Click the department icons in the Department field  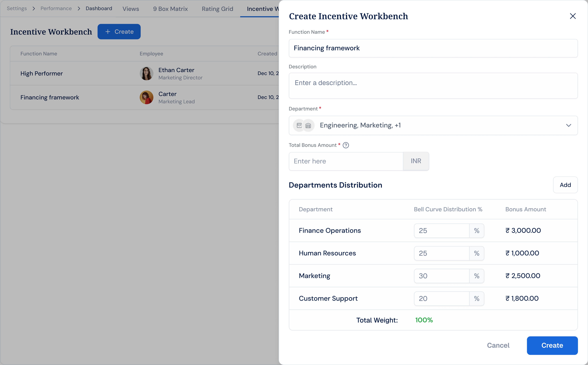click(x=304, y=125)
